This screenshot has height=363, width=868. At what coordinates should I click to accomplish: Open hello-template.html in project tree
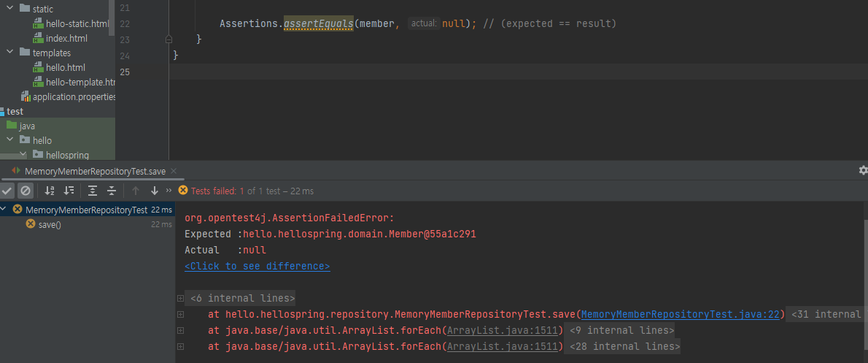tap(80, 82)
